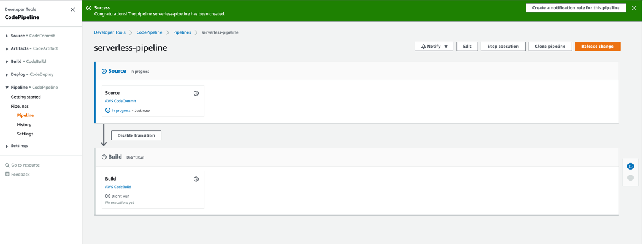
Task: Click Create a notification rule for this pipeline
Action: pyautogui.click(x=576, y=8)
